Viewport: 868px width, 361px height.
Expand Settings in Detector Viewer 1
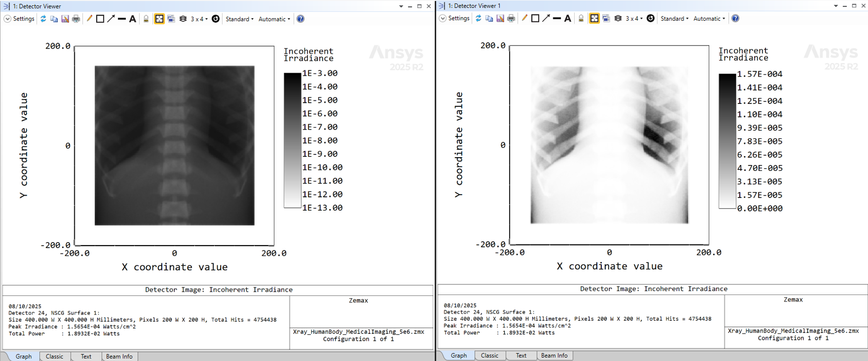(x=455, y=18)
